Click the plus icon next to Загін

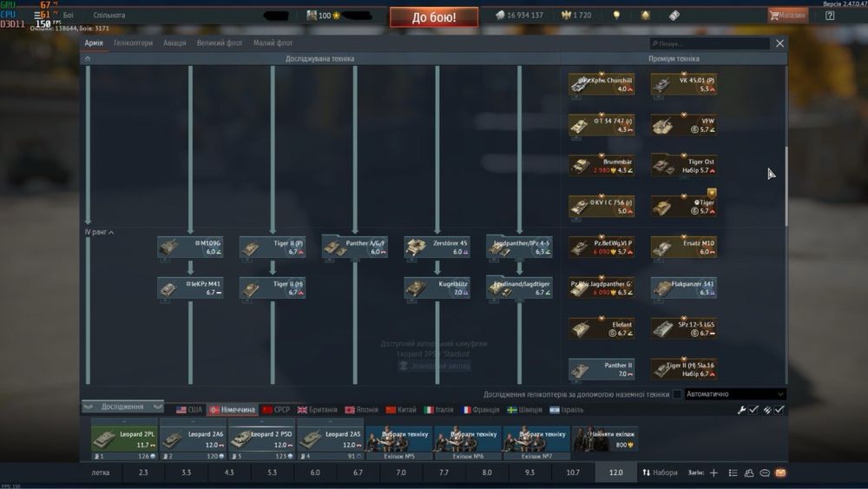713,473
